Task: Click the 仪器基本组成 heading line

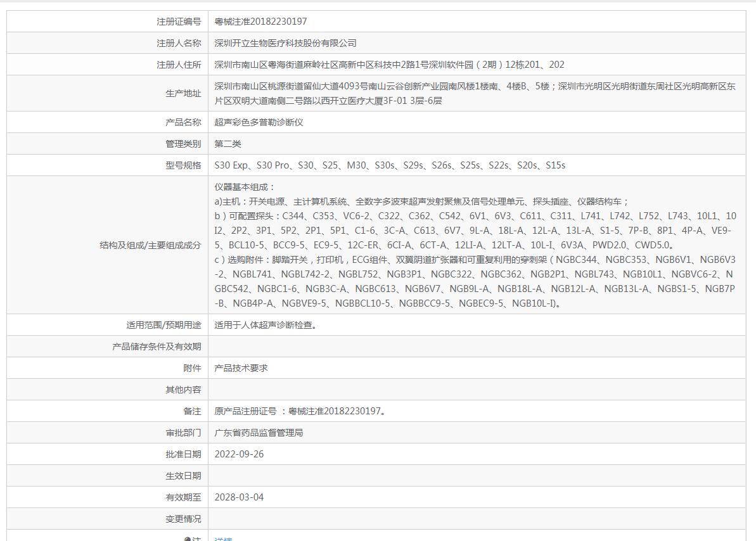Action: pos(245,187)
